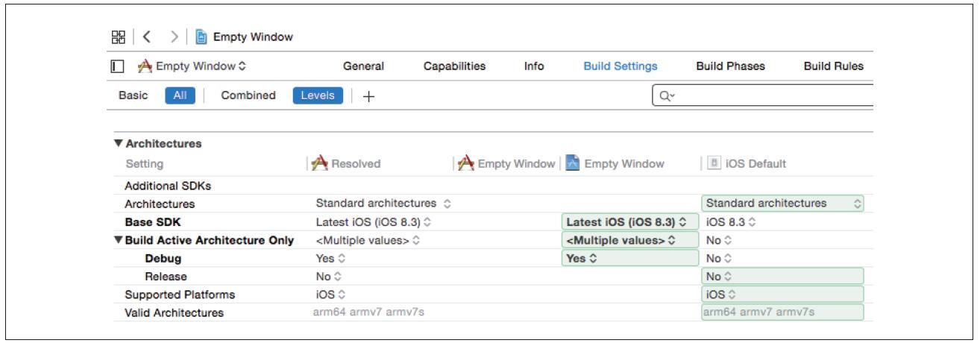
Task: Click the Setting column header
Action: 145,164
